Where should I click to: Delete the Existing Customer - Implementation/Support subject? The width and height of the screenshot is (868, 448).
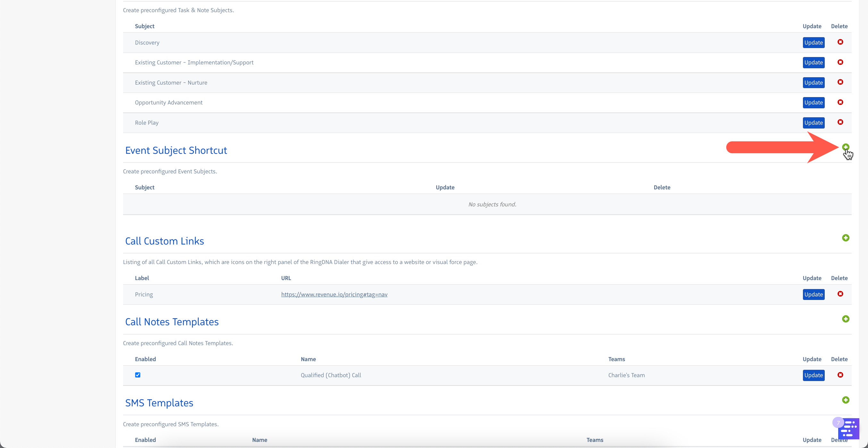coord(840,62)
